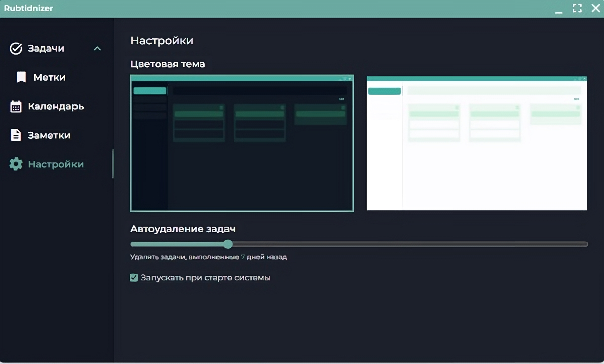Image resolution: width=604 pixels, height=364 pixels.
Task: Minimize the Rubtidnizer window
Action: tap(559, 9)
